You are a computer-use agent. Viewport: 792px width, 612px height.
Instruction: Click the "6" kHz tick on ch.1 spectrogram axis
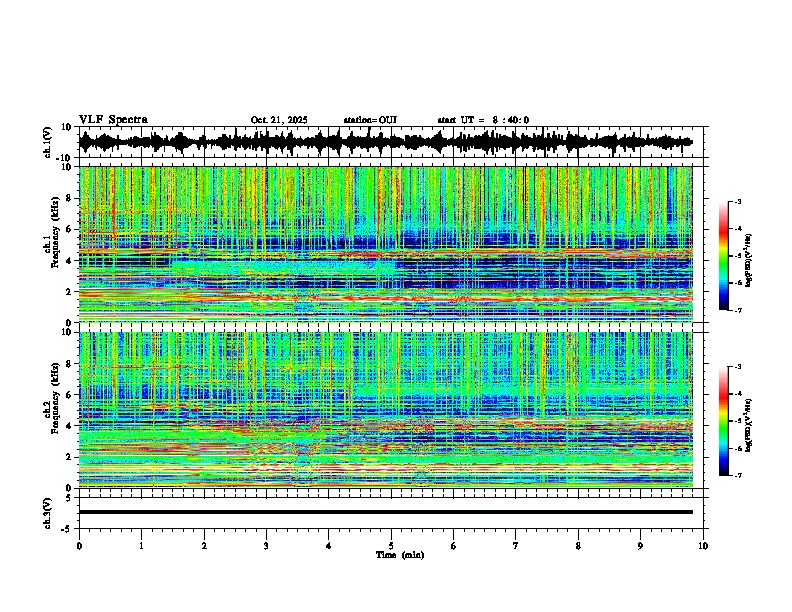click(69, 229)
